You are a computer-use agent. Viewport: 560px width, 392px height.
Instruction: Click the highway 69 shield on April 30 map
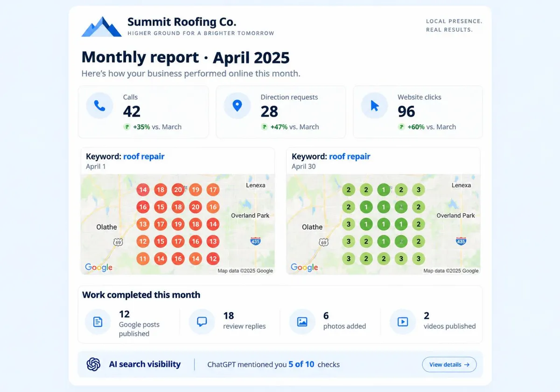click(323, 242)
